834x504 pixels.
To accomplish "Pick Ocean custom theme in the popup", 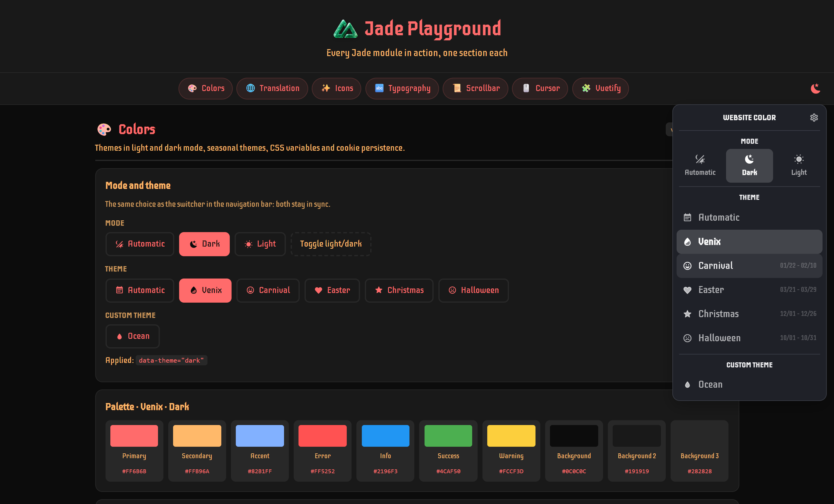I will click(x=749, y=385).
